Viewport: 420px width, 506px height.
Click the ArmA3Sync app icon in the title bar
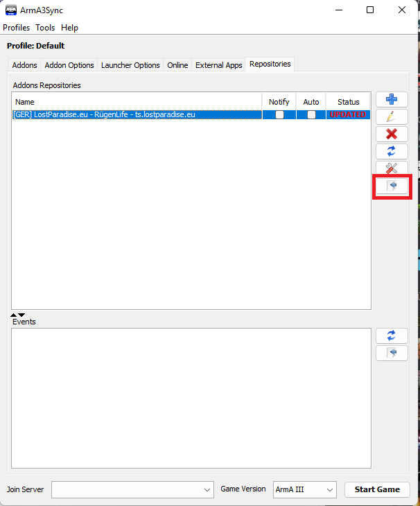click(x=11, y=10)
